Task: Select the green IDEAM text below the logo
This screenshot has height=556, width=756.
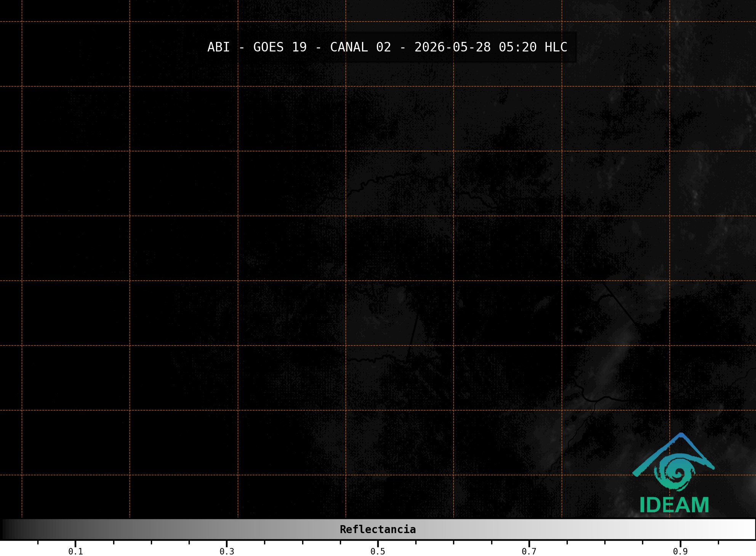Action: click(674, 505)
